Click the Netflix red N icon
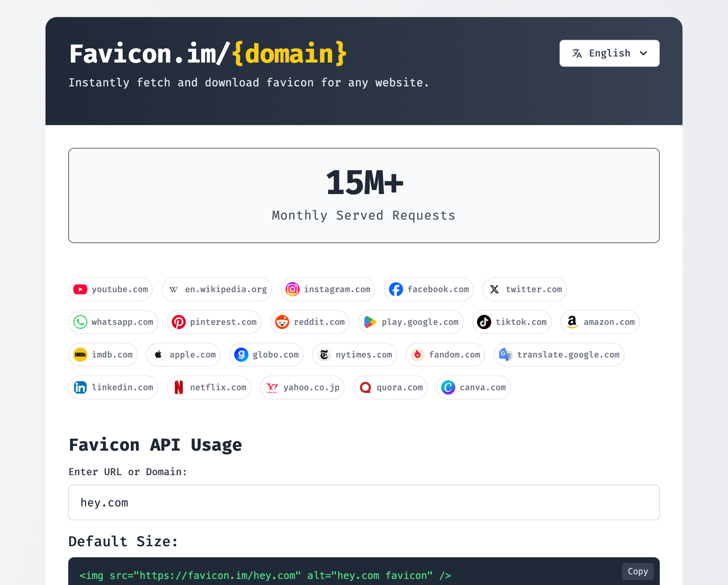This screenshot has height=585, width=728. pyautogui.click(x=179, y=387)
